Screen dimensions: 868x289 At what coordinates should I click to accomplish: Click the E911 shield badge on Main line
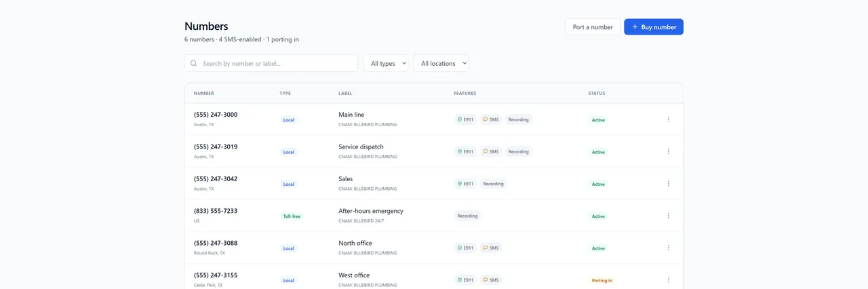point(465,119)
